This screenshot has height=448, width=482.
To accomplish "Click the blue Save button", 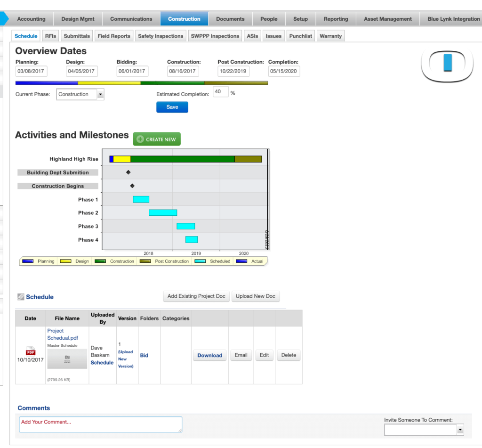I will pos(172,107).
